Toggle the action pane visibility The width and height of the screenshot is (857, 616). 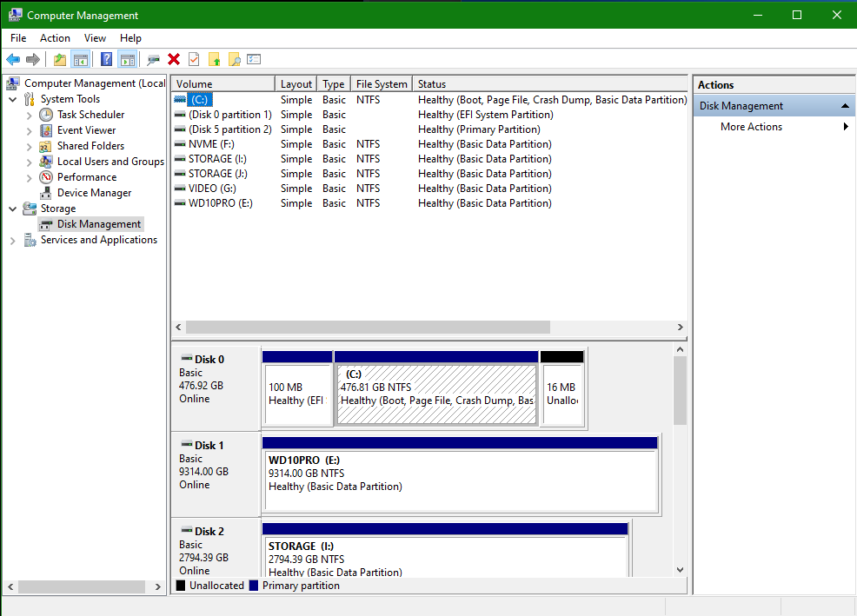pyautogui.click(x=127, y=58)
